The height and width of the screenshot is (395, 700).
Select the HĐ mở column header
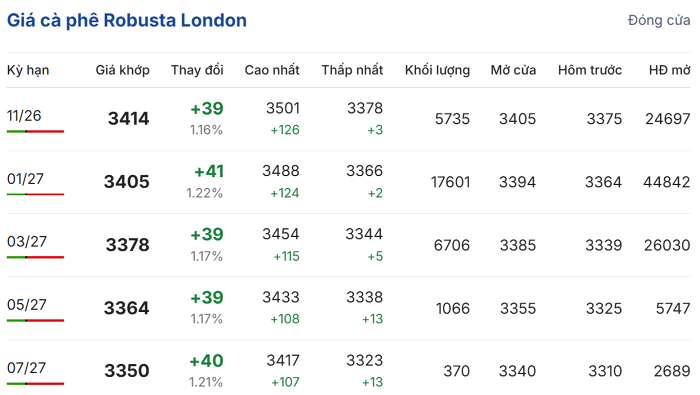coord(670,70)
